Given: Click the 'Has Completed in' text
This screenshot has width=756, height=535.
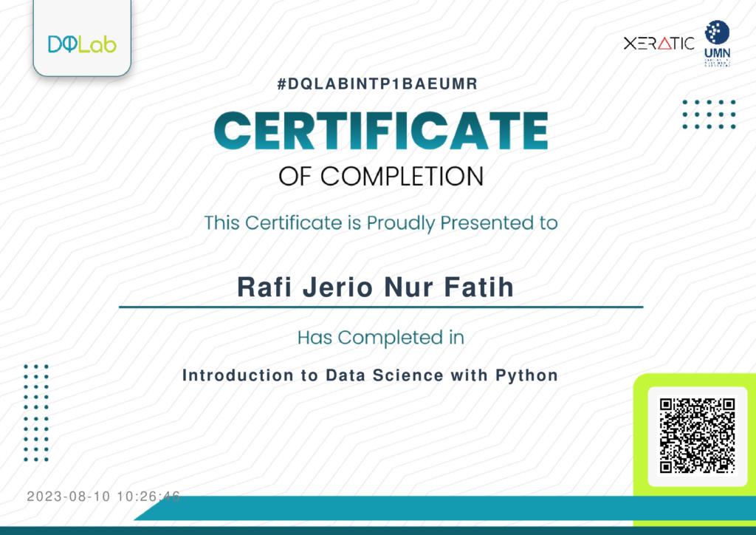Looking at the screenshot, I should click(x=380, y=338).
